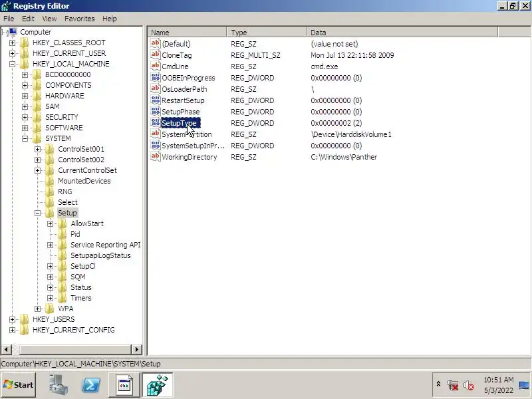Select the Service Reporting API key
This screenshot has height=399, width=532.
coord(106,245)
